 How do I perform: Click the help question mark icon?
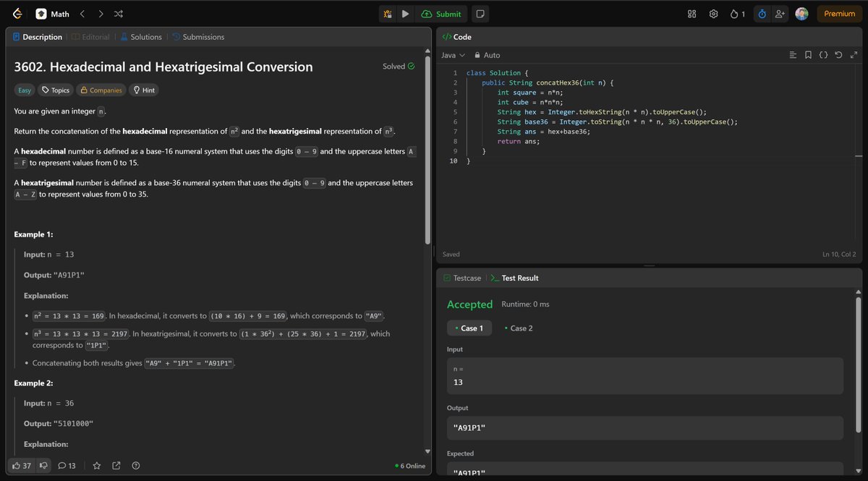(136, 466)
